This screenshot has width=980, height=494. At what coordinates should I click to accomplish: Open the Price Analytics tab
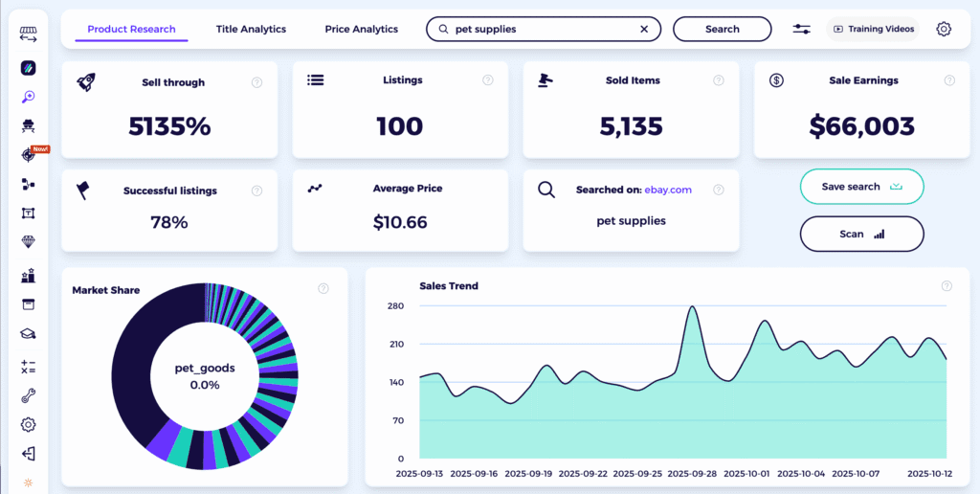pyautogui.click(x=361, y=30)
